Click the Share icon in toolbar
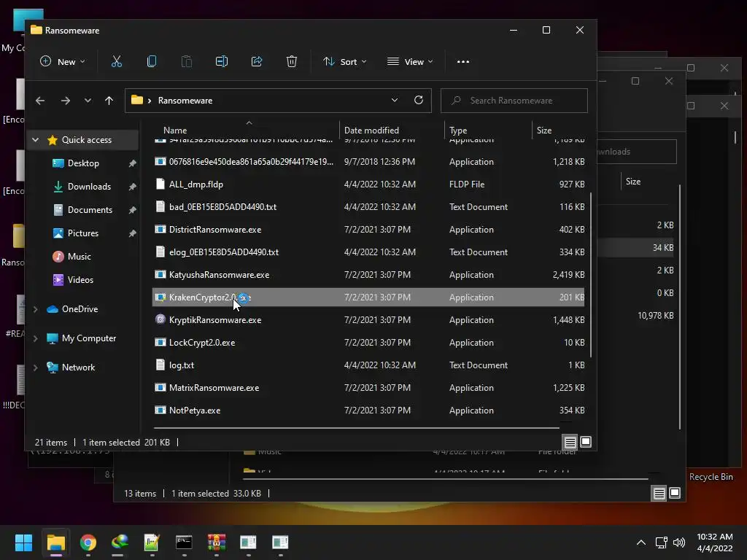Screen dimensions: 747x560 [x=257, y=61]
